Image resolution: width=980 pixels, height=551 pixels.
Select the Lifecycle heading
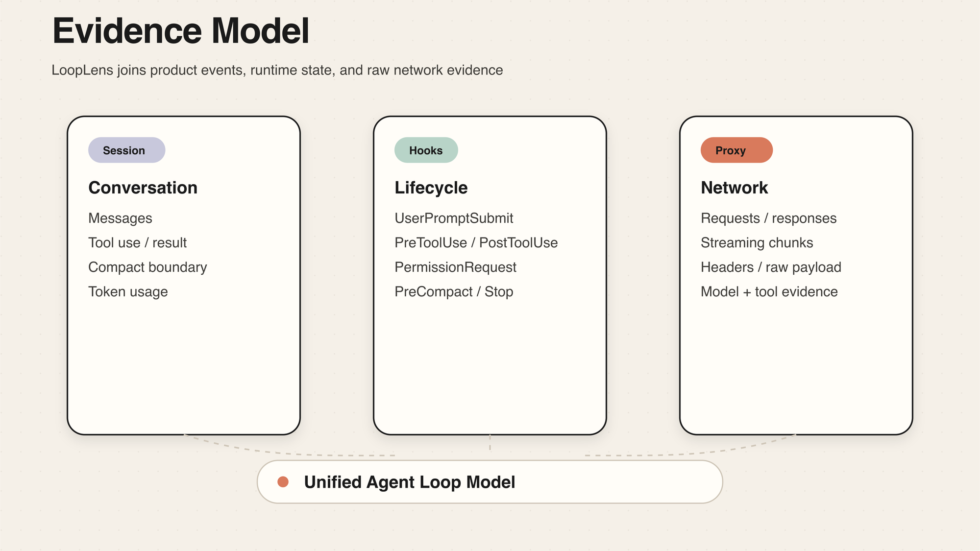click(431, 188)
